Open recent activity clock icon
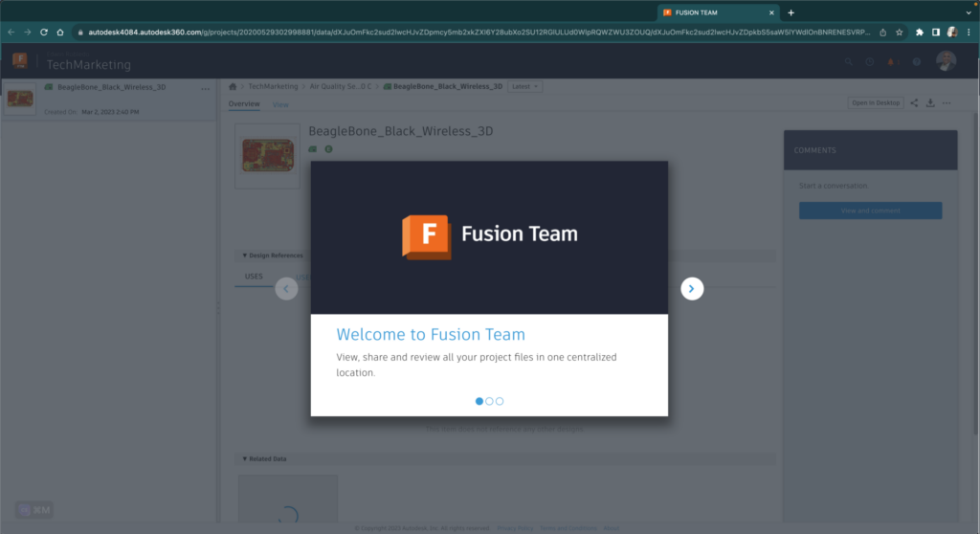The height and width of the screenshot is (534, 980). pyautogui.click(x=869, y=62)
